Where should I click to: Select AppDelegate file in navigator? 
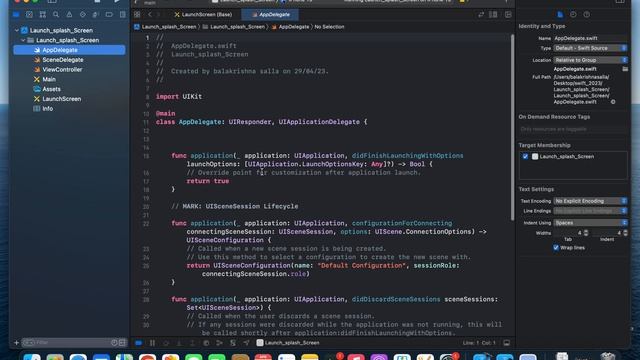[x=69, y=50]
